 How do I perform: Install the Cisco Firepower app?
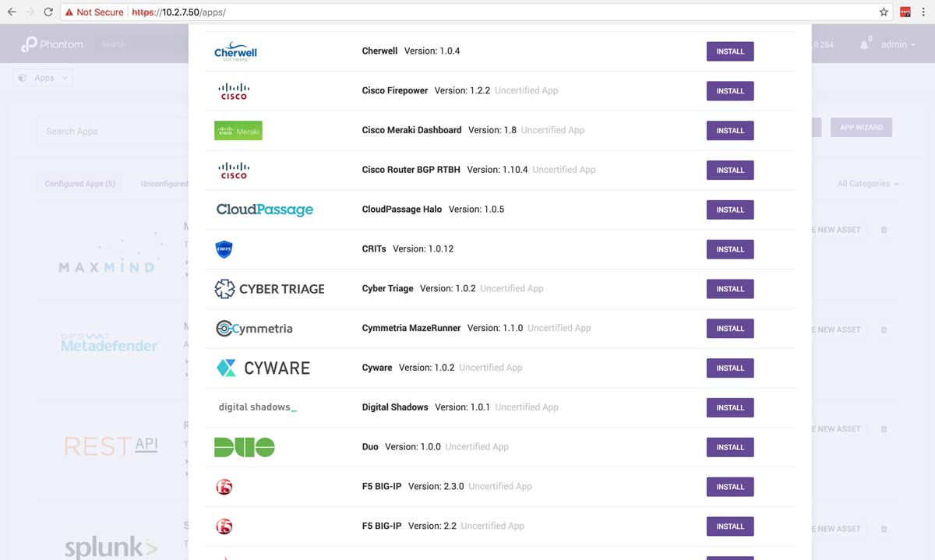[x=730, y=91]
